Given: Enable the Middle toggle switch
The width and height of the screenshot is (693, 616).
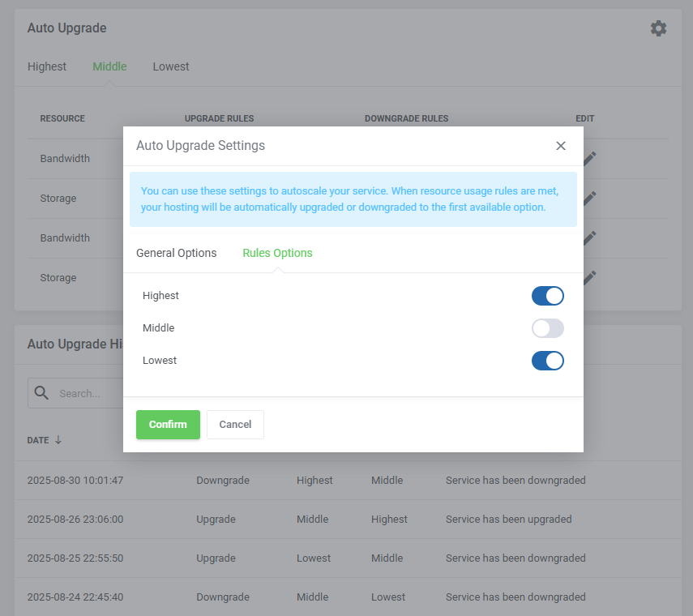Looking at the screenshot, I should (x=548, y=328).
